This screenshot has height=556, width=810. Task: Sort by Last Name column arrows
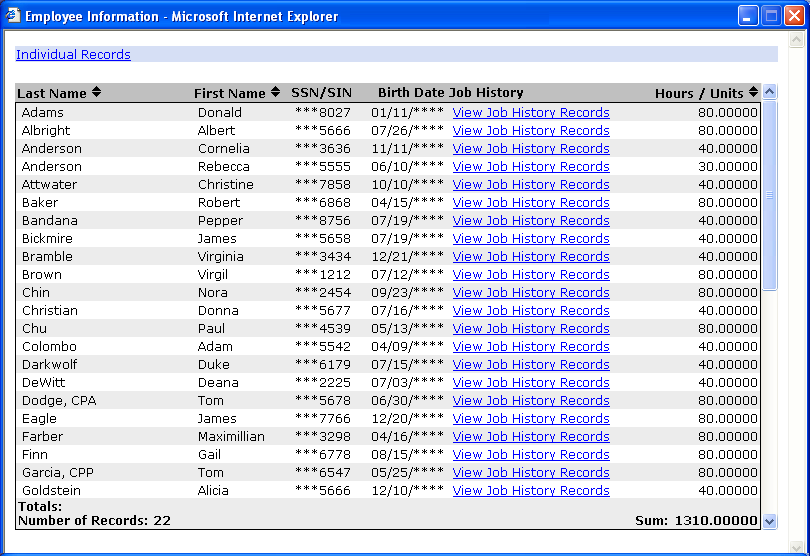(96, 93)
